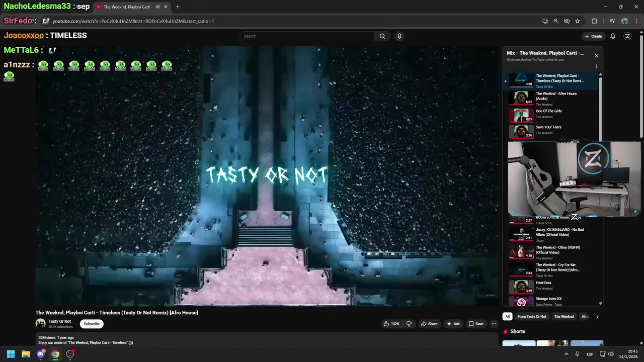This screenshot has width=644, height=362.
Task: Like the video with 132K likes
Action: (x=391, y=324)
